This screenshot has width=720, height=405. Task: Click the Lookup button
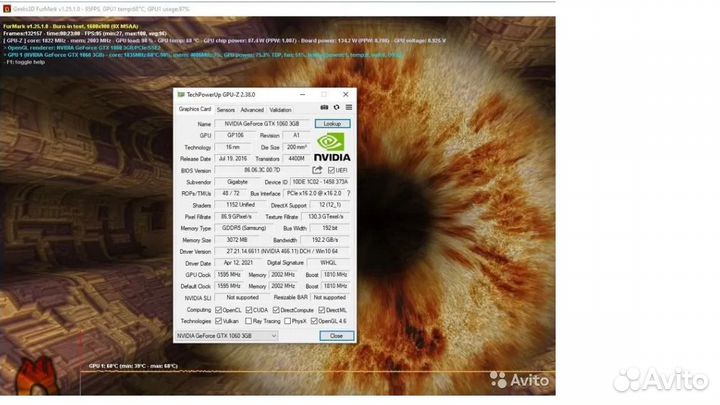[x=332, y=124]
